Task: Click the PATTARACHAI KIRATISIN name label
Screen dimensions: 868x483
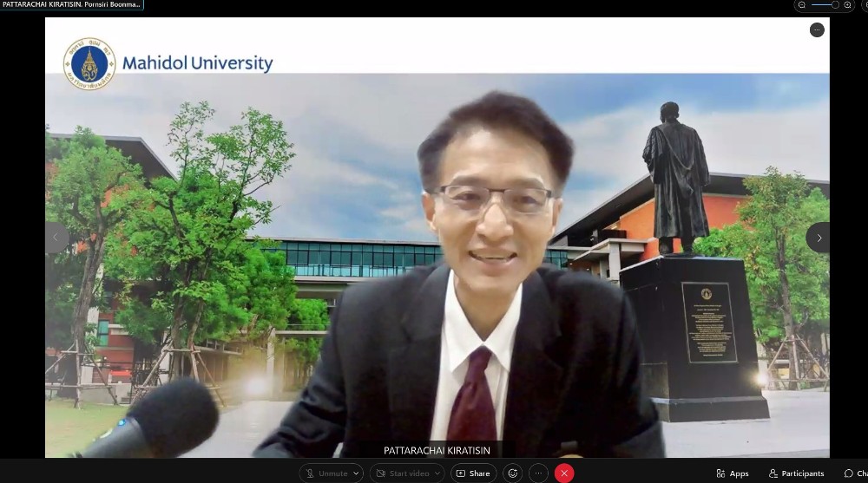Action: pos(438,450)
